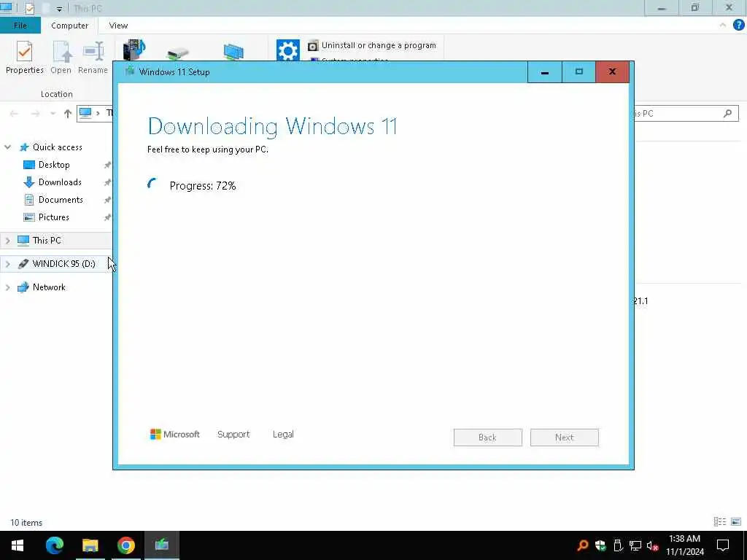Open the File tab in Explorer
Image resolution: width=747 pixels, height=560 pixels.
click(20, 26)
